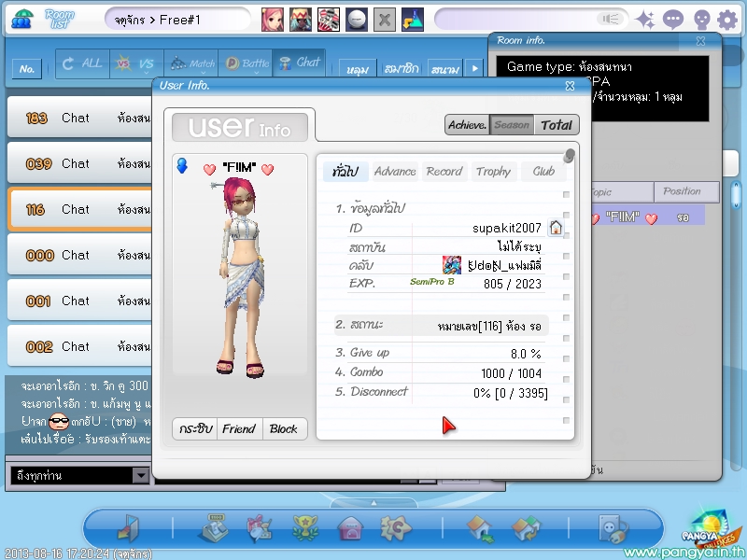This screenshot has width=747, height=560.
Task: Open the ribbon gift icon in bottom bar
Action: click(x=260, y=528)
